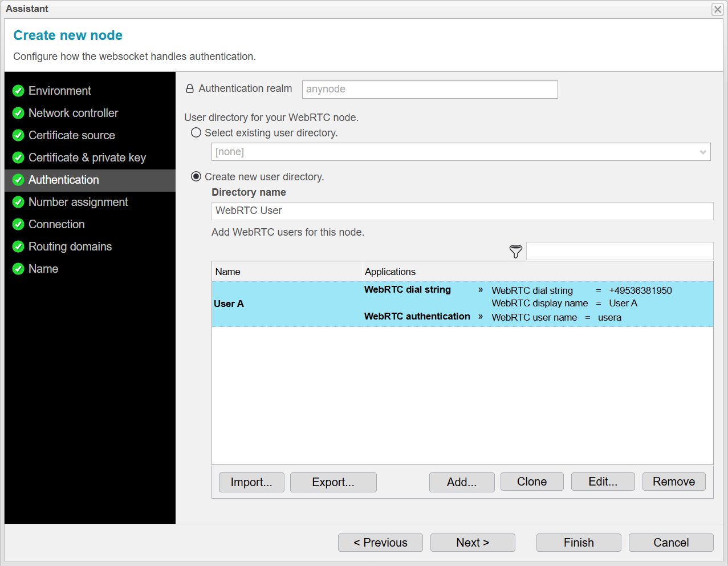Click the green checkmark beside Routing domains

click(18, 246)
